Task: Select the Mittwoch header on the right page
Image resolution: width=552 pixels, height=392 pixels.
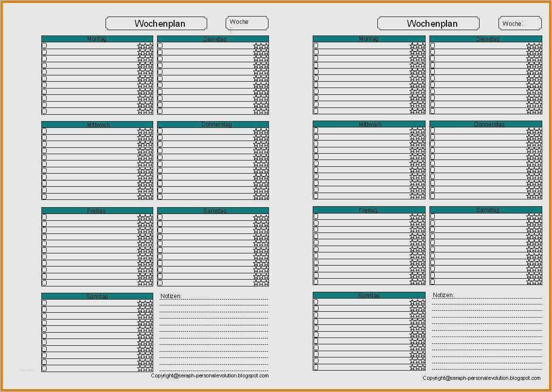Action: pos(369,124)
